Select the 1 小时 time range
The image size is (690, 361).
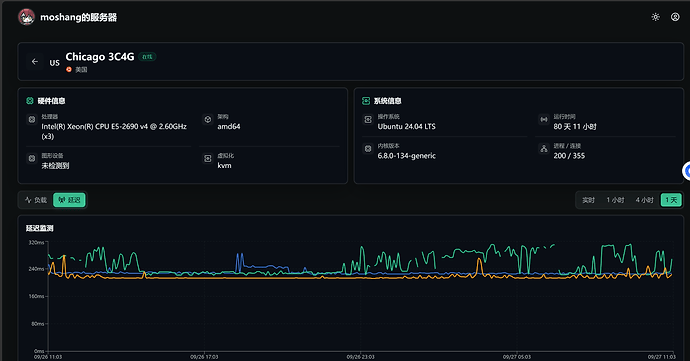[x=615, y=200]
